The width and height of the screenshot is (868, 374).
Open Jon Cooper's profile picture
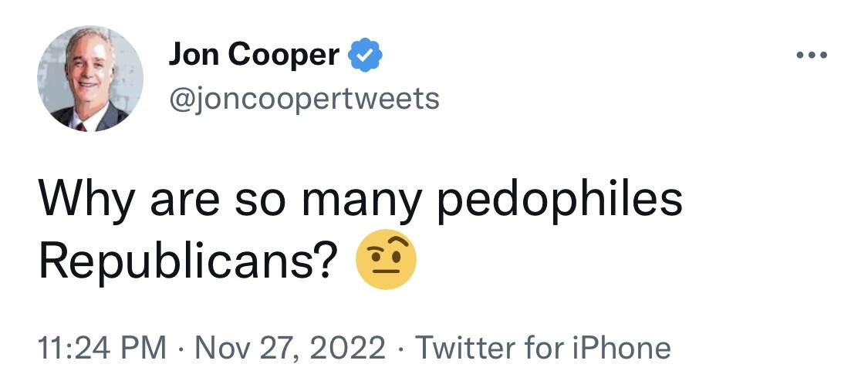90,79
